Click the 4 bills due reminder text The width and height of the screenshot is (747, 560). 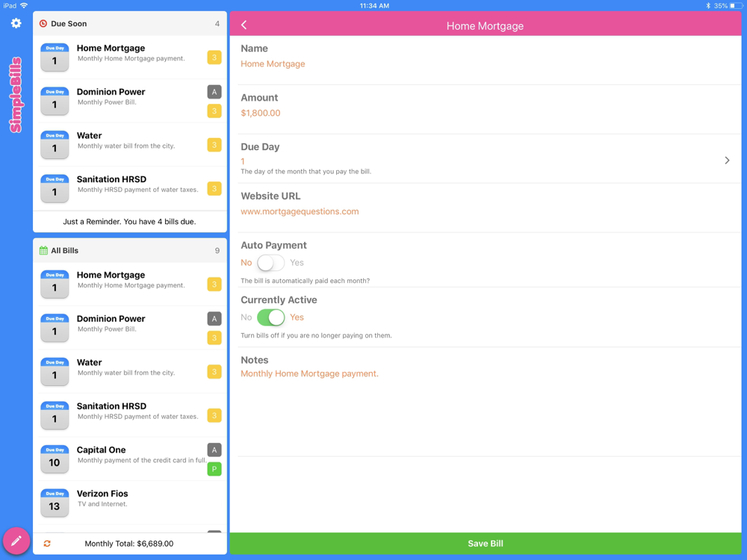[129, 222]
